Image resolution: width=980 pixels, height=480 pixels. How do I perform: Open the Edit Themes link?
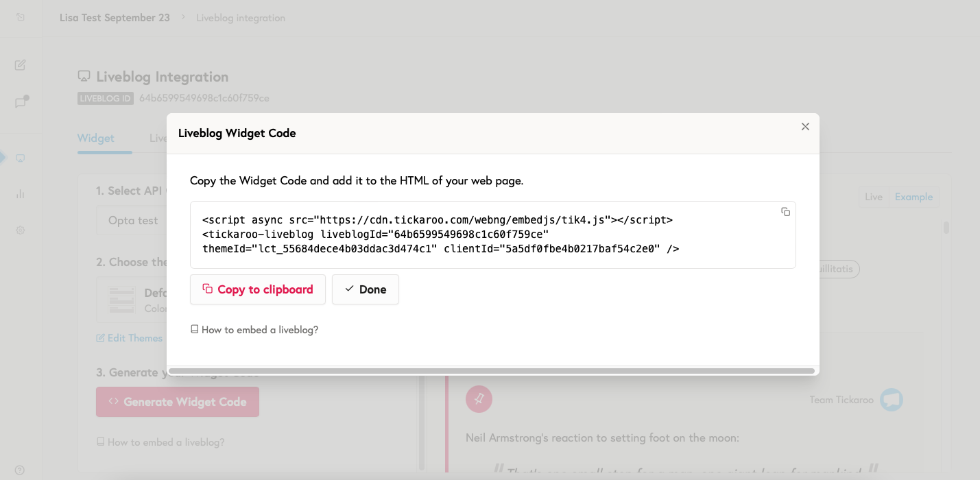130,338
